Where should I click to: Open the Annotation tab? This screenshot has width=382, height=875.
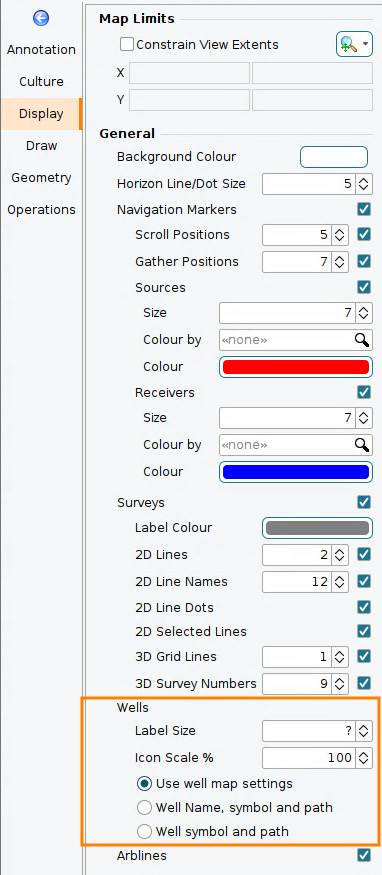point(41,50)
